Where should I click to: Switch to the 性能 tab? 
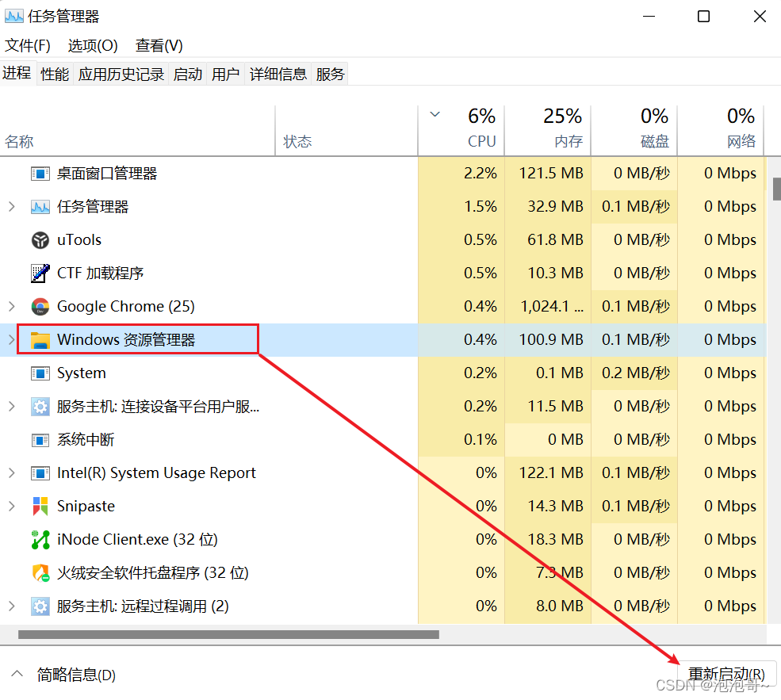pyautogui.click(x=55, y=75)
